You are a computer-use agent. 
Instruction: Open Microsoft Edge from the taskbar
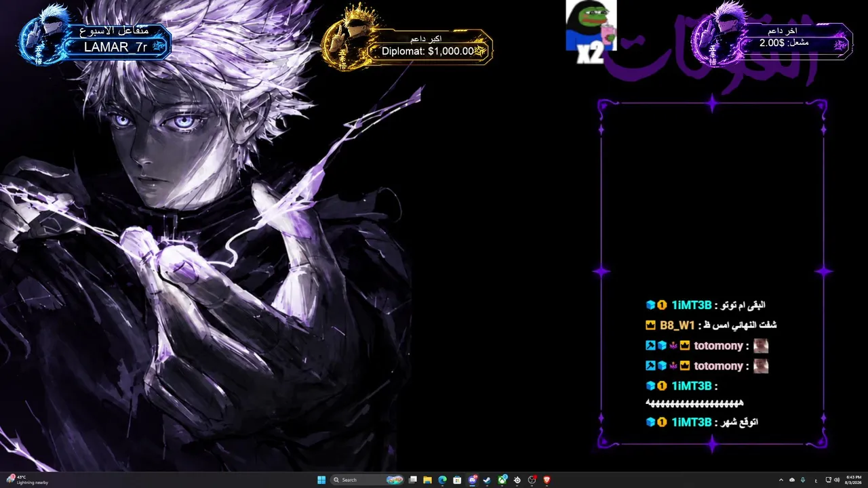click(x=442, y=480)
